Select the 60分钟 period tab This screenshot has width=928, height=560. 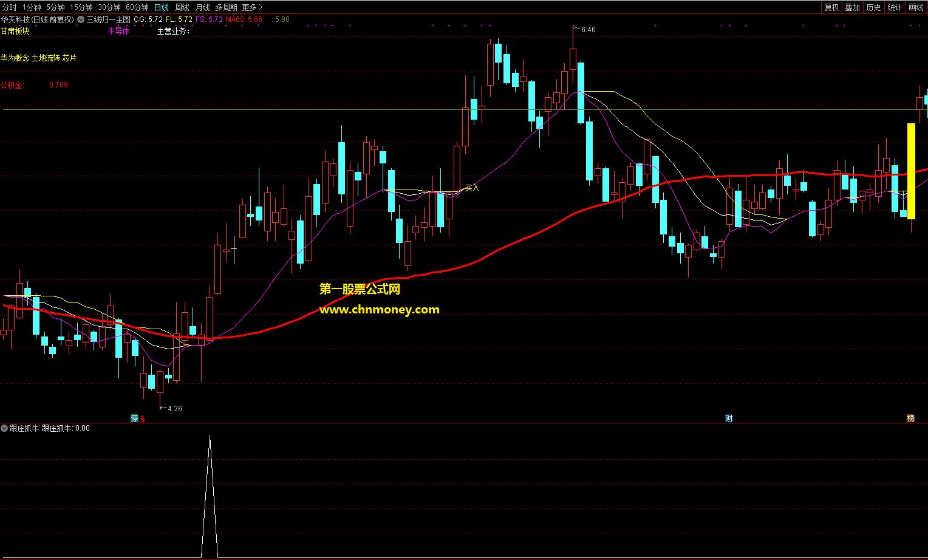click(x=137, y=7)
